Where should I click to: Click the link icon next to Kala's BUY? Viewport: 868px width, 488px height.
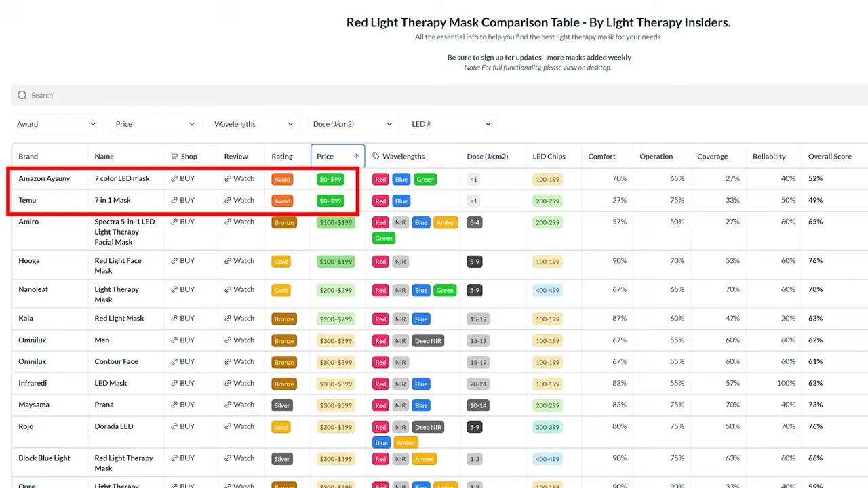click(174, 318)
